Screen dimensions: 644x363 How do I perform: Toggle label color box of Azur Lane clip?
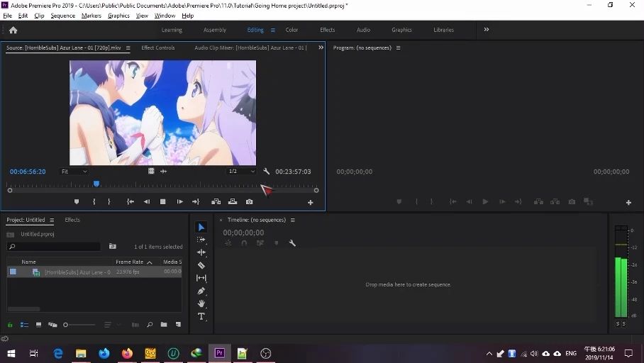click(13, 272)
